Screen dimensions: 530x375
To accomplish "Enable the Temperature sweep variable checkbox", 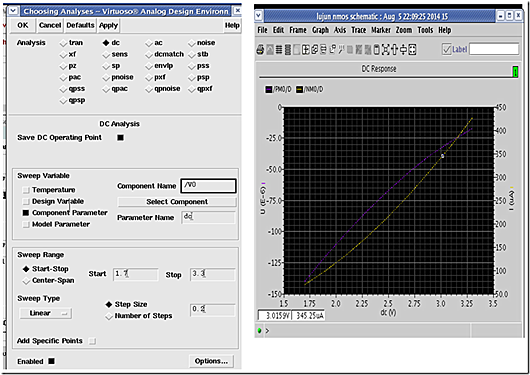I will (x=26, y=190).
